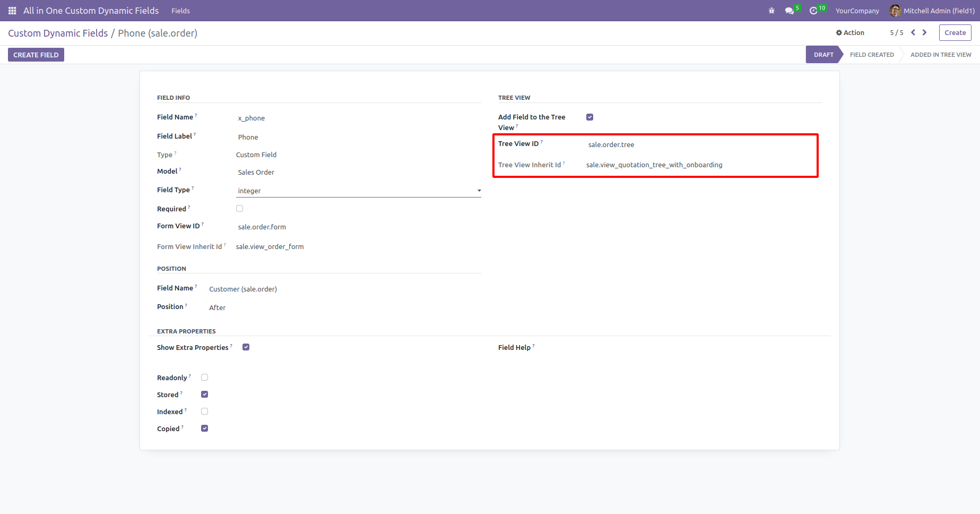Click the Tree View ID label
This screenshot has width=980, height=514.
click(x=518, y=143)
